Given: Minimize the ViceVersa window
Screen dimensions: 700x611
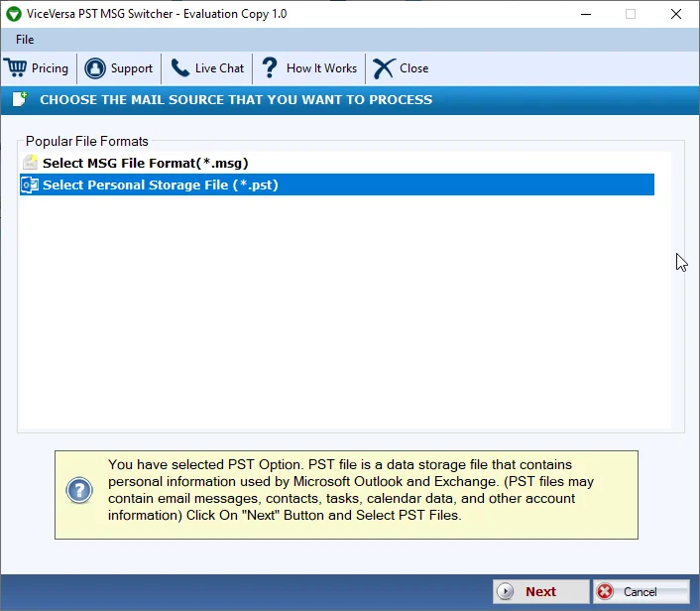Looking at the screenshot, I should tap(586, 14).
